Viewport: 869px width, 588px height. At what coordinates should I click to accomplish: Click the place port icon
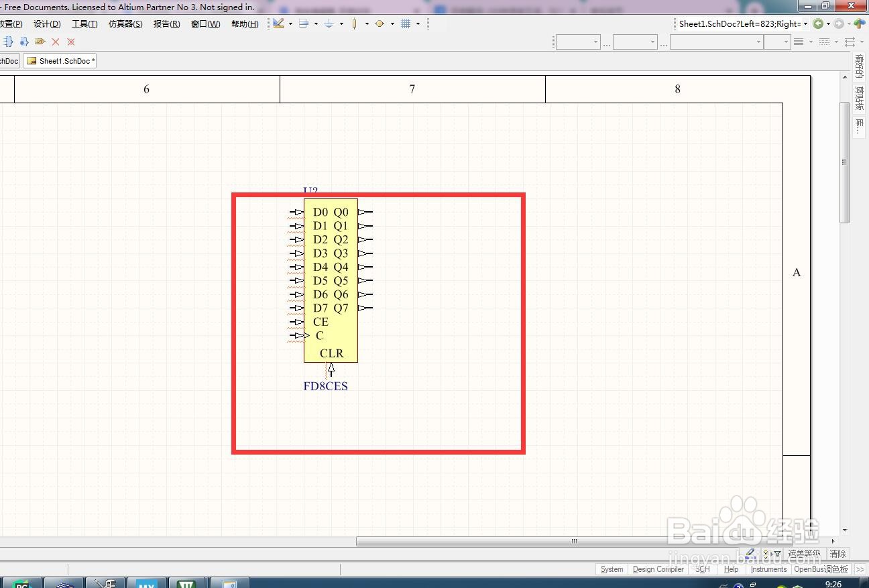[x=40, y=42]
